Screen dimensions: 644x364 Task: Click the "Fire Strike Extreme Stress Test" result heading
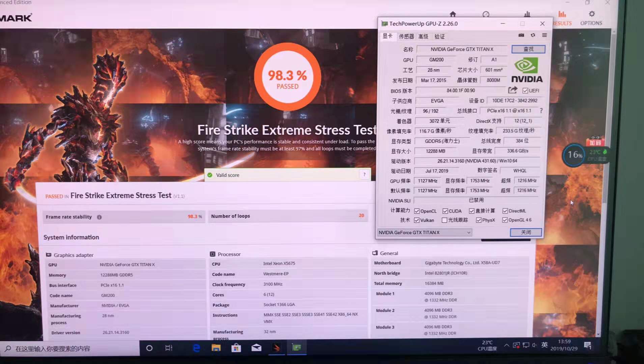(x=121, y=195)
